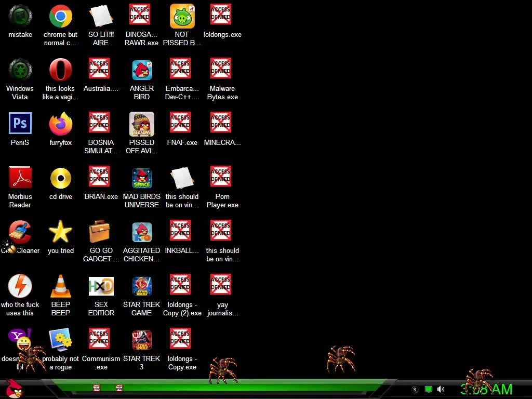
Task: Open the 'cd drive' disc icon
Action: 60,178
